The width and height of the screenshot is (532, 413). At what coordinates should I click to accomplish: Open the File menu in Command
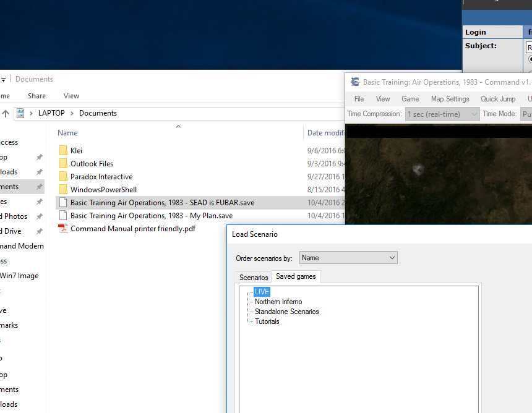point(359,99)
